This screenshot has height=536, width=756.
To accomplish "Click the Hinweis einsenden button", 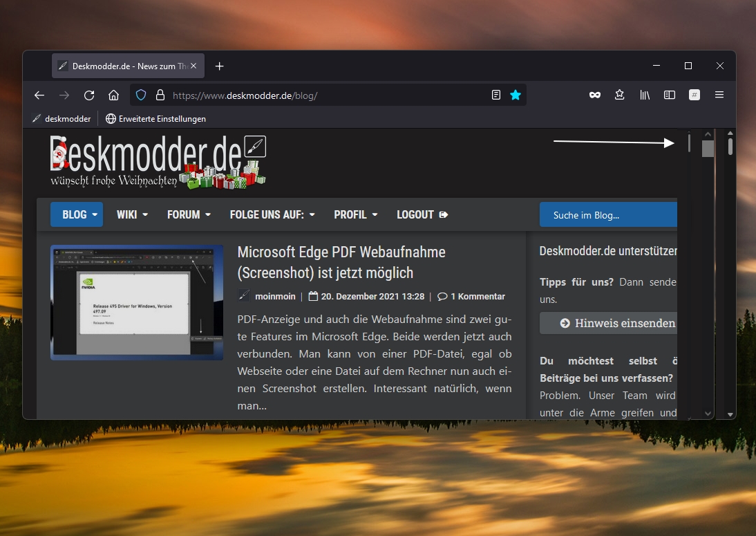I will click(x=608, y=323).
